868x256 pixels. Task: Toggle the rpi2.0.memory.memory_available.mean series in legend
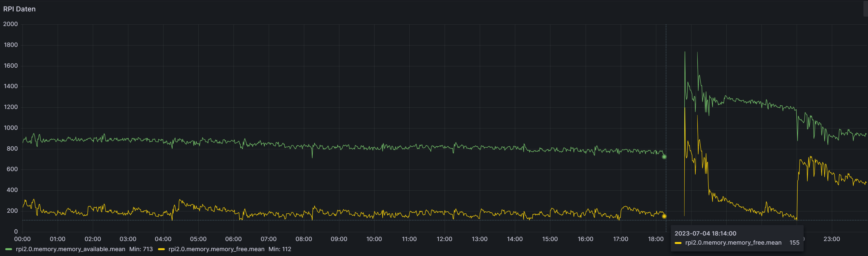[x=70, y=249]
